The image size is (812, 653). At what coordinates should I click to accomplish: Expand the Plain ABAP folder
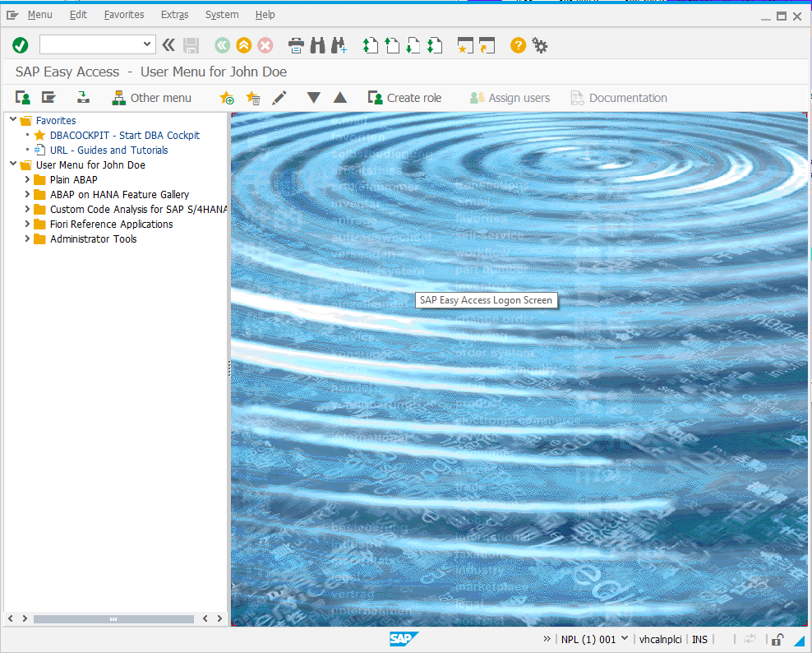click(27, 179)
